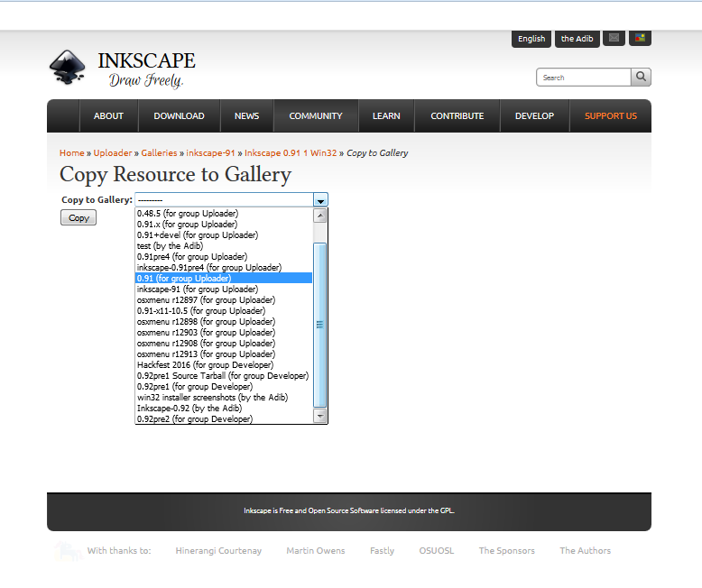The width and height of the screenshot is (702, 588).
Task: Visit Fastly footer link
Action: click(382, 551)
